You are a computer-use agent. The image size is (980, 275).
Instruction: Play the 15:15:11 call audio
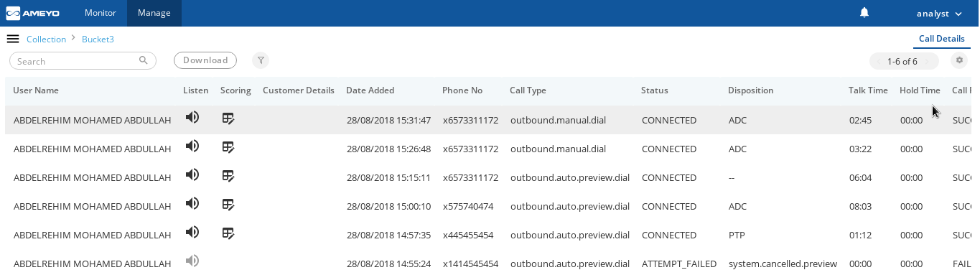[x=192, y=175]
